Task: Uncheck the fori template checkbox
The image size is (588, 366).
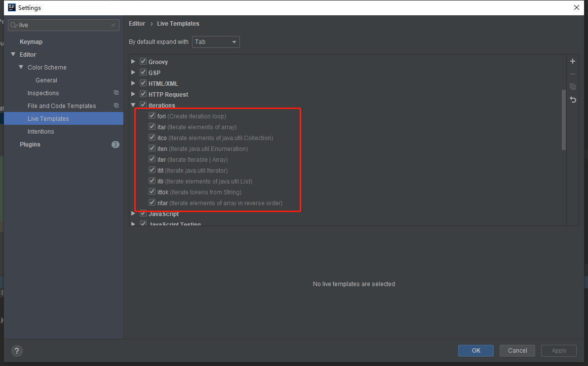Action: pos(152,116)
